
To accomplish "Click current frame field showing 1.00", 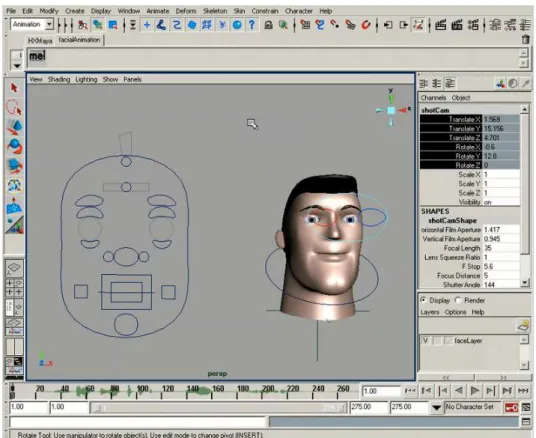I will coord(381,391).
